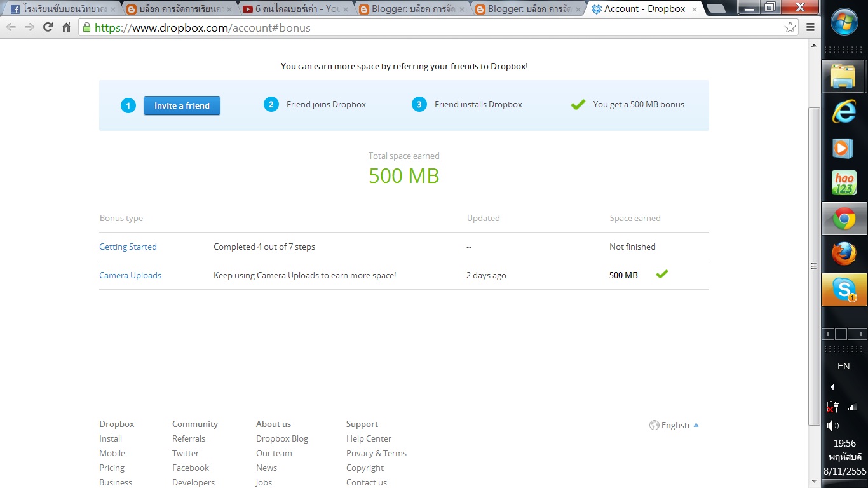The height and width of the screenshot is (488, 868).
Task: Open the Privacy & Terms footer link
Action: click(376, 453)
